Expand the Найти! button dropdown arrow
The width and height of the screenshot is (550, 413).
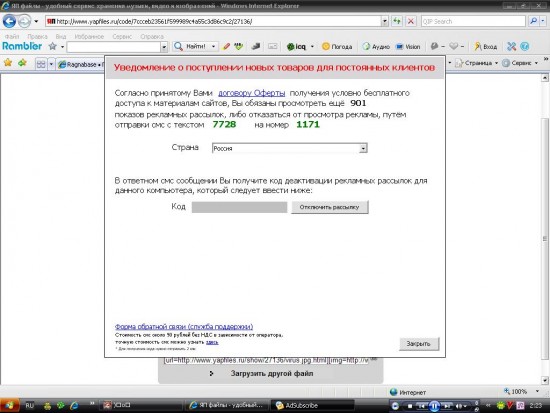click(x=213, y=46)
